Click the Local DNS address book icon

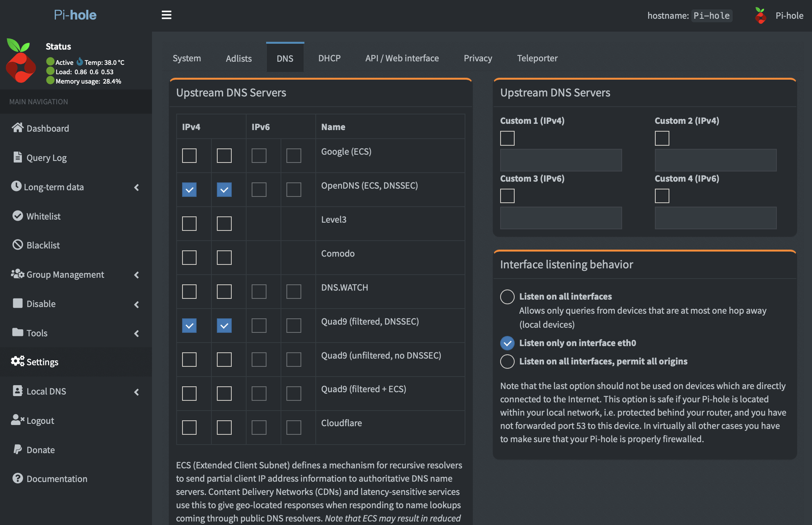tap(18, 391)
